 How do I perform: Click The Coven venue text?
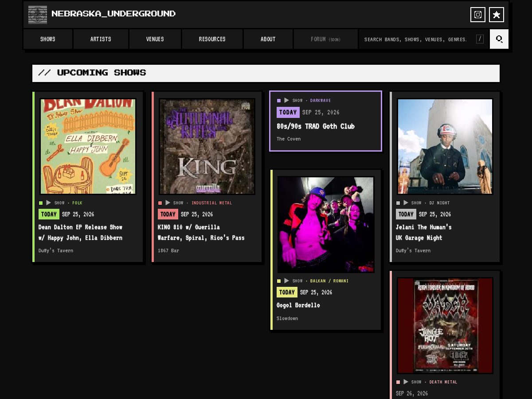(x=289, y=139)
